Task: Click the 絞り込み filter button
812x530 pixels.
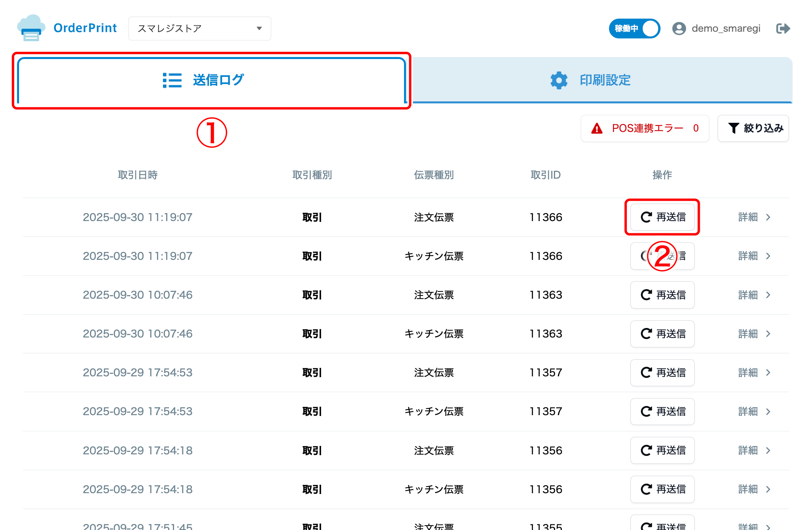Action: [x=753, y=128]
